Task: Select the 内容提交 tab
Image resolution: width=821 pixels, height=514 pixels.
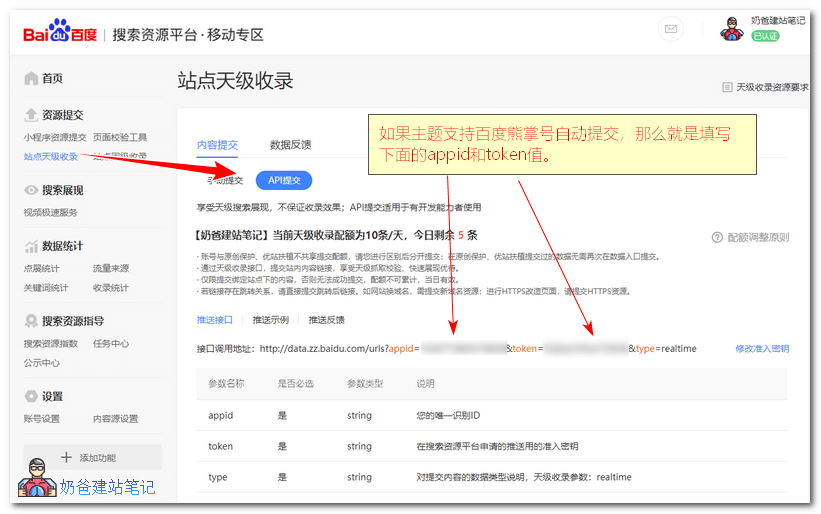Action: (217, 145)
